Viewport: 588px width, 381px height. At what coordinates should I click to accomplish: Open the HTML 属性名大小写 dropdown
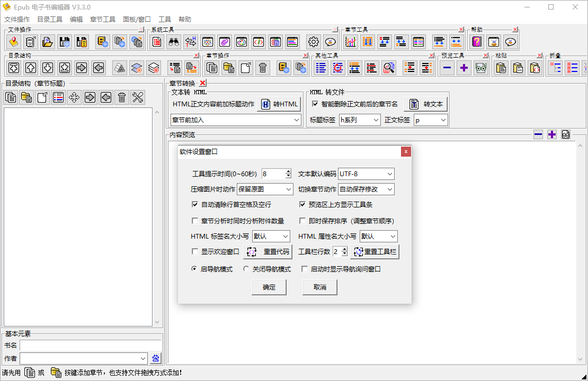378,237
